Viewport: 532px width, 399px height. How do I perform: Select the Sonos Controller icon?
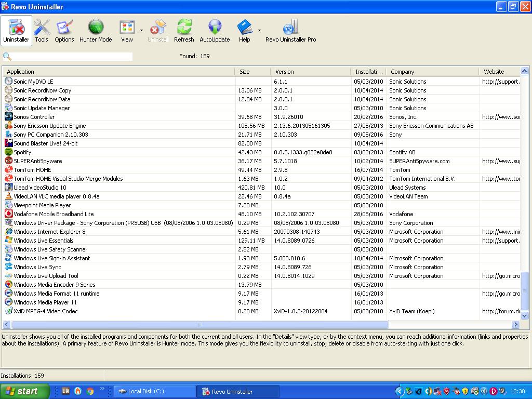pyautogui.click(x=8, y=116)
